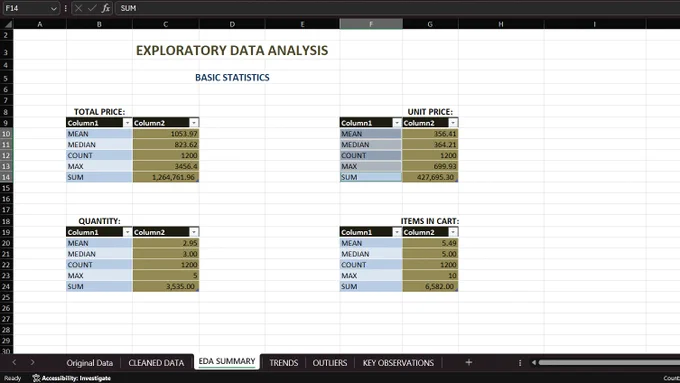680x383 pixels.
Task: Go to previous sheet with left arrow
Action: [14, 362]
